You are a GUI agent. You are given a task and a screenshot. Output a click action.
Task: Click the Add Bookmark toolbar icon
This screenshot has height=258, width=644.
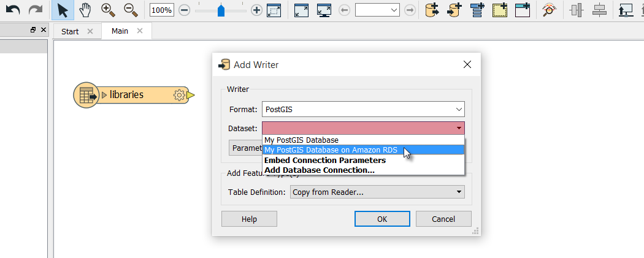[x=500, y=10]
